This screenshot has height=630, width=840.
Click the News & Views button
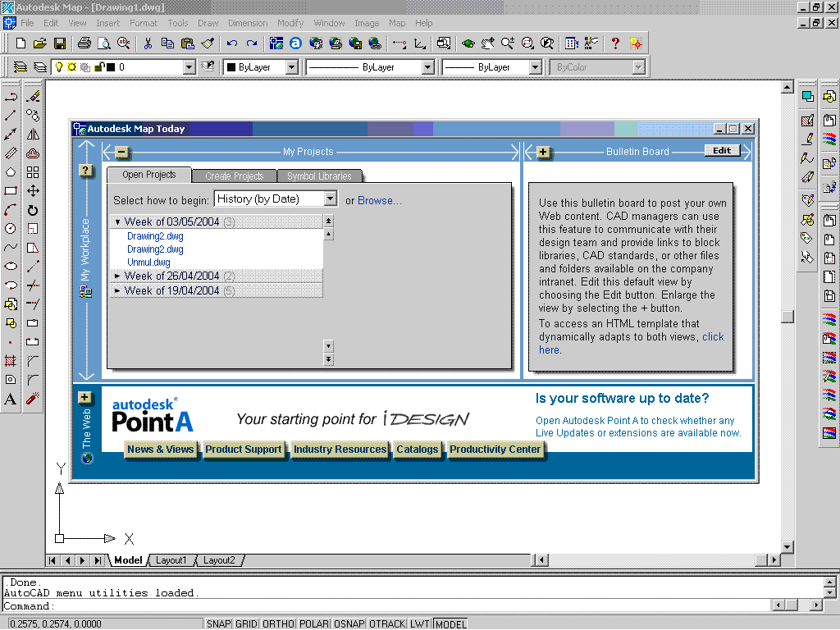click(x=160, y=450)
